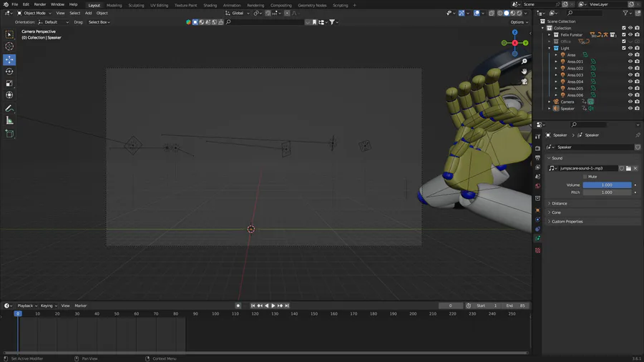Toggle auto keying record button

point(238,305)
